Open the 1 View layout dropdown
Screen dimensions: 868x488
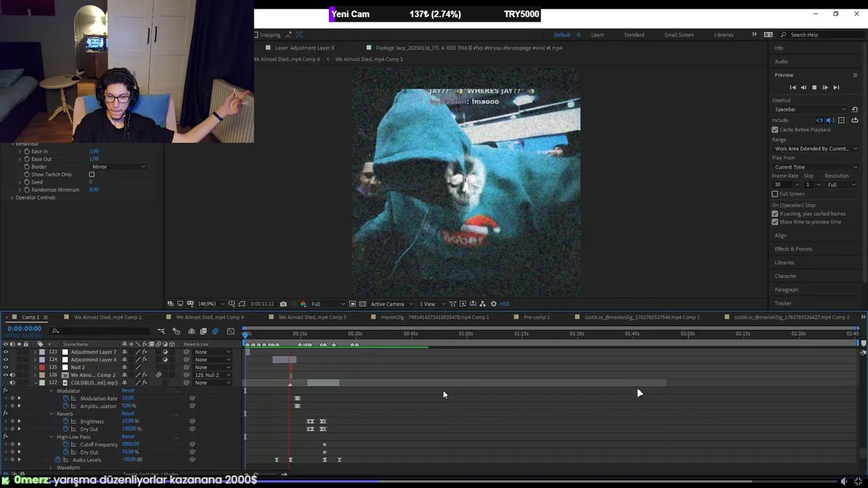coord(431,304)
